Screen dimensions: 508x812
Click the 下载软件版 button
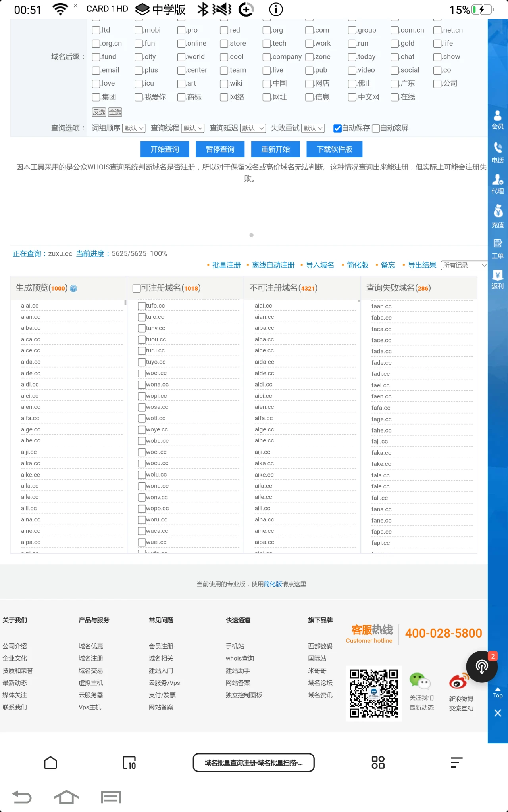pos(334,149)
